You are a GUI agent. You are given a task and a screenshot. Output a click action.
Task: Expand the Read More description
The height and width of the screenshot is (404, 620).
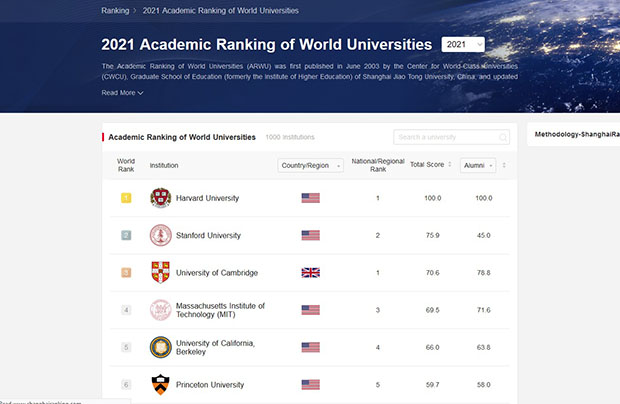(x=122, y=93)
